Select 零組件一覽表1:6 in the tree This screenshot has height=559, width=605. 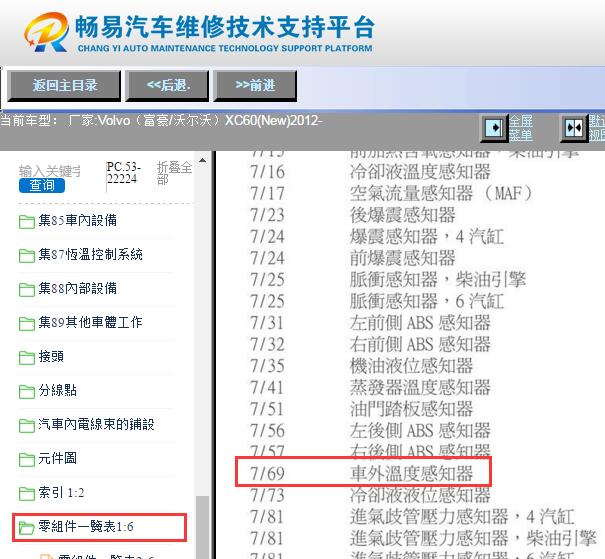click(86, 527)
